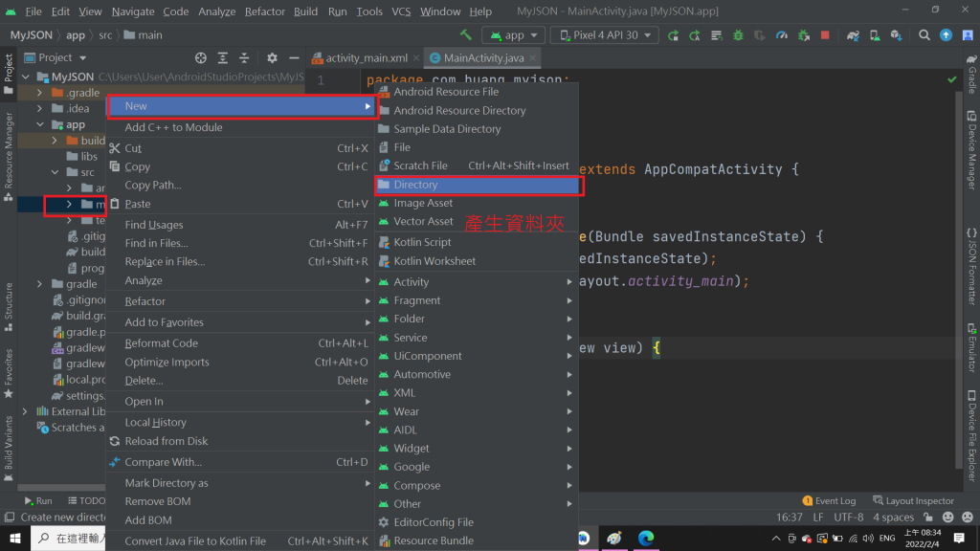Open the Refactor menu in menu bar
The height and width of the screenshot is (551, 980).
pyautogui.click(x=265, y=11)
